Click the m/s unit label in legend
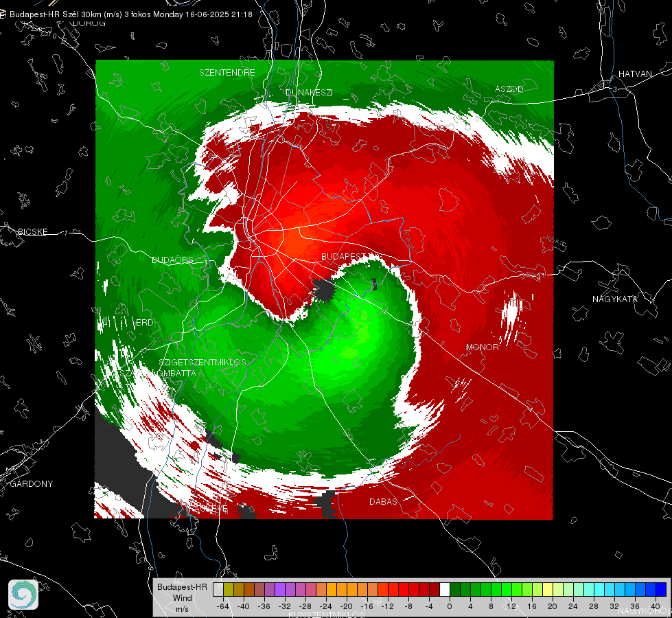 tap(182, 608)
